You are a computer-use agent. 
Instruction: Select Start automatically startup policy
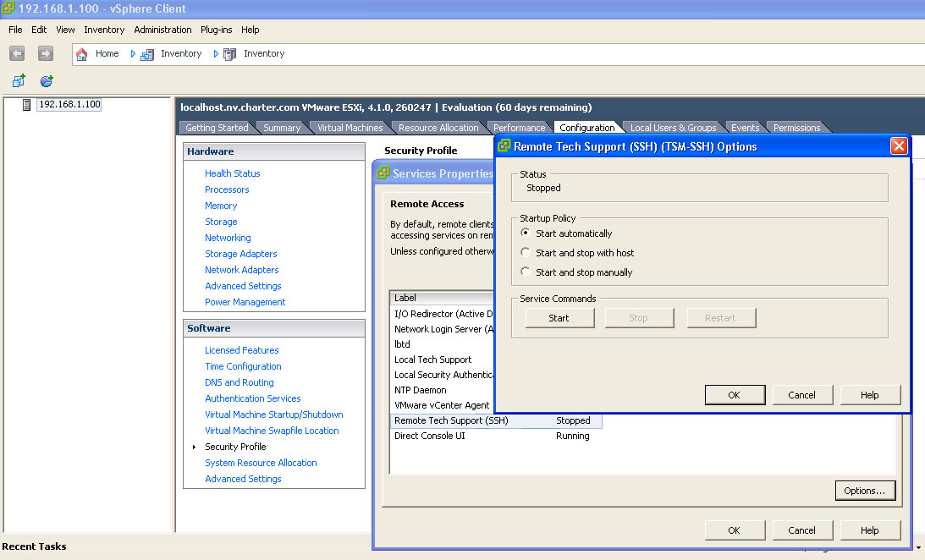click(525, 233)
